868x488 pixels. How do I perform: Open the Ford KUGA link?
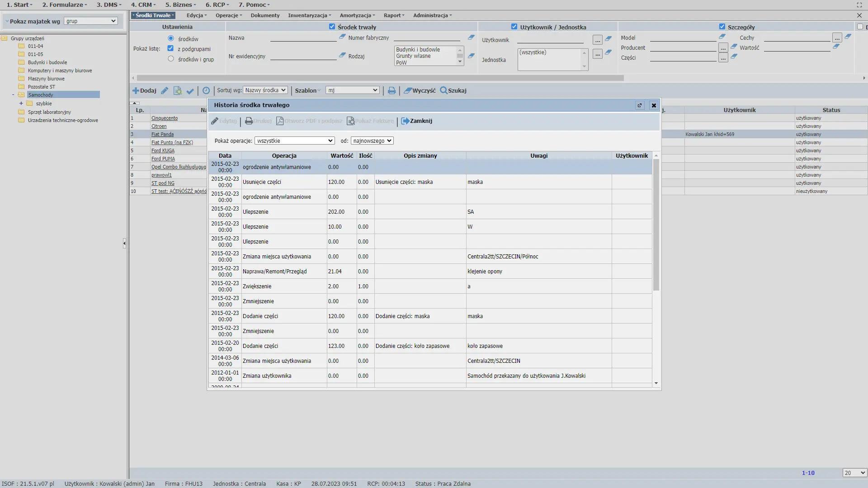point(163,151)
